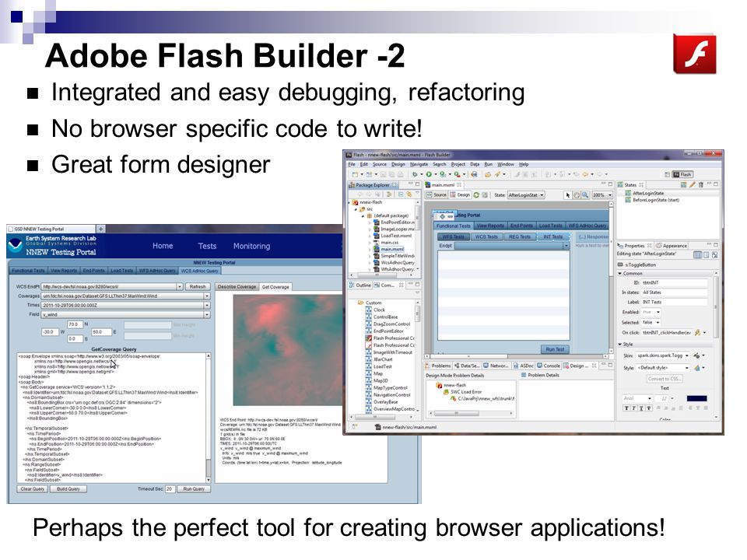Toggle the REG Tests button in design canvas
This screenshot has height=560, width=747.
tap(519, 236)
